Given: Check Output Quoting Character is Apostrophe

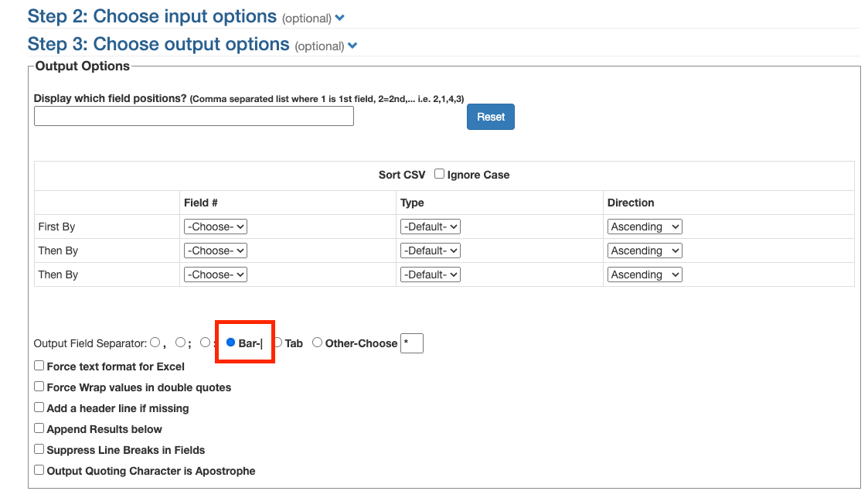Looking at the screenshot, I should [x=39, y=470].
